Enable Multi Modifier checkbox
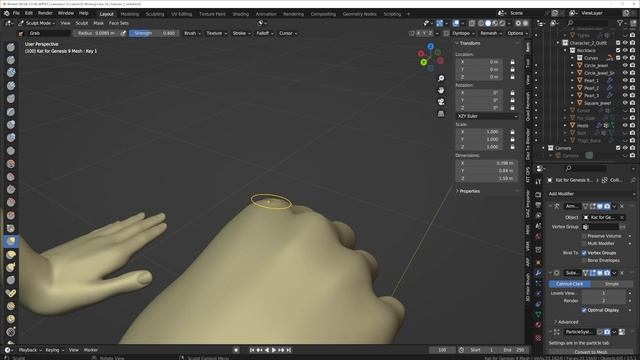This screenshot has height=360, width=640. pos(584,243)
